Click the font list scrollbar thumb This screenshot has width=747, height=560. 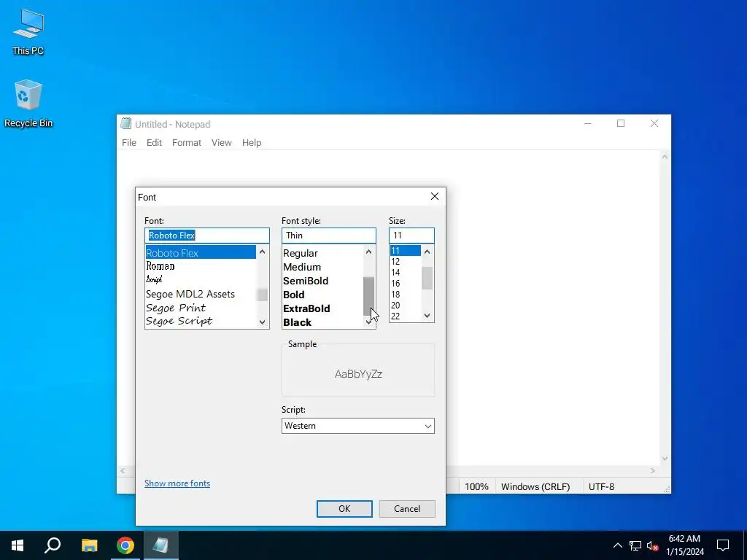(x=262, y=295)
